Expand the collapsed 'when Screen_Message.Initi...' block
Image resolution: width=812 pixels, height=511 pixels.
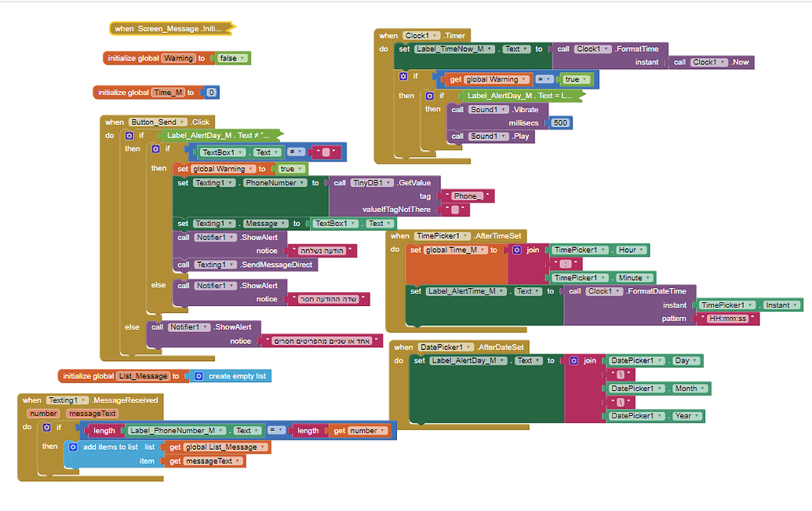tap(173, 29)
